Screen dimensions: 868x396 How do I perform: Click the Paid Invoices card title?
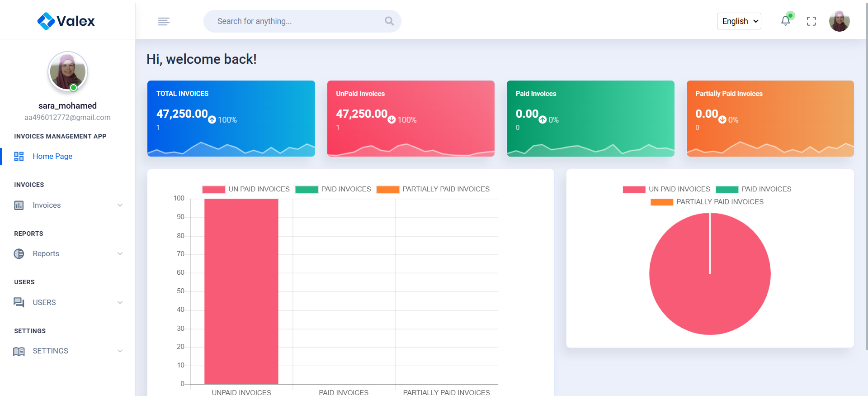[536, 94]
